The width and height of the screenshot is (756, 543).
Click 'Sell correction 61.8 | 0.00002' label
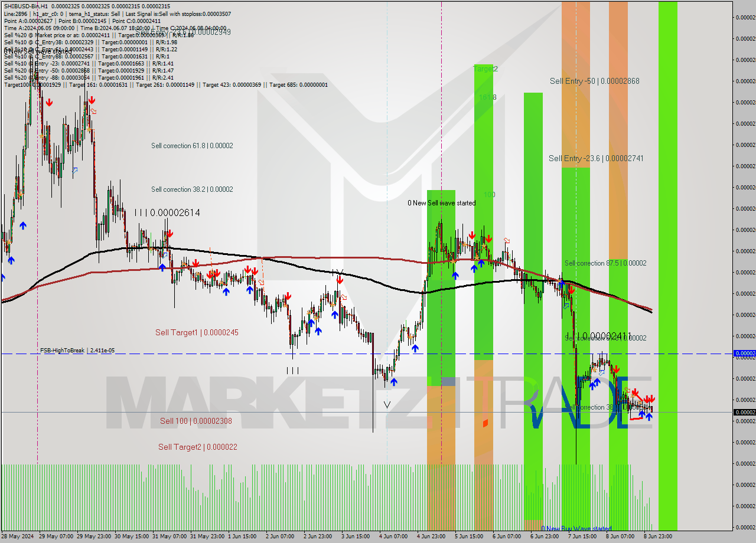tap(192, 146)
